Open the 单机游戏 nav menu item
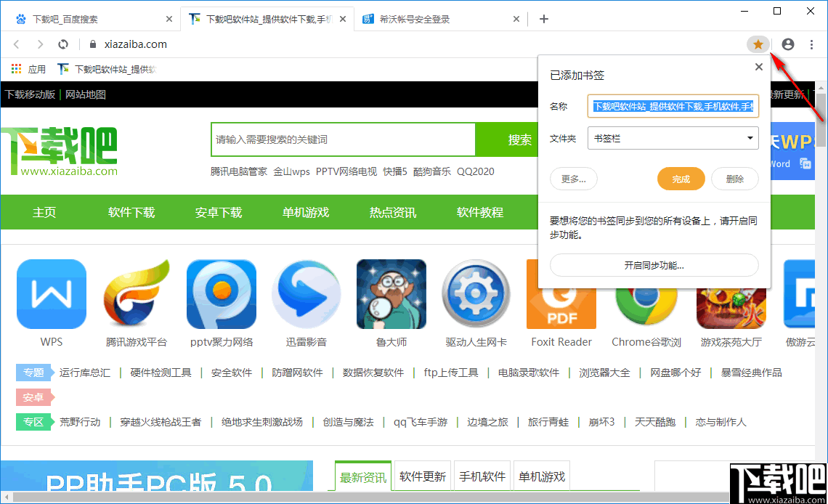This screenshot has width=828, height=504. [306, 212]
